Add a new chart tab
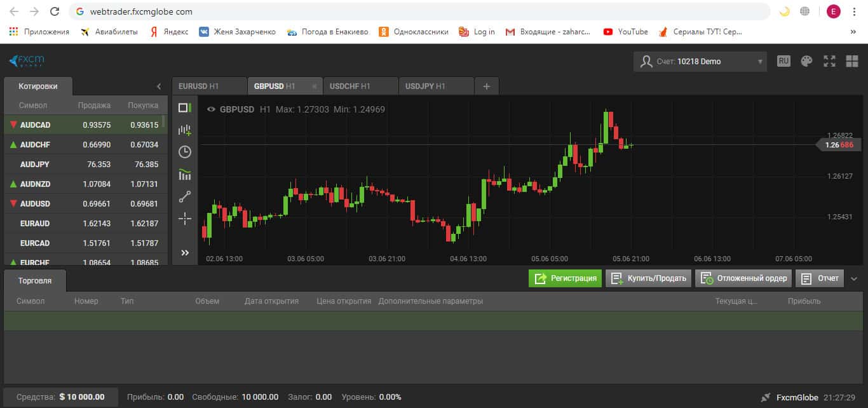Screen dimensions: 868x408 point(487,86)
